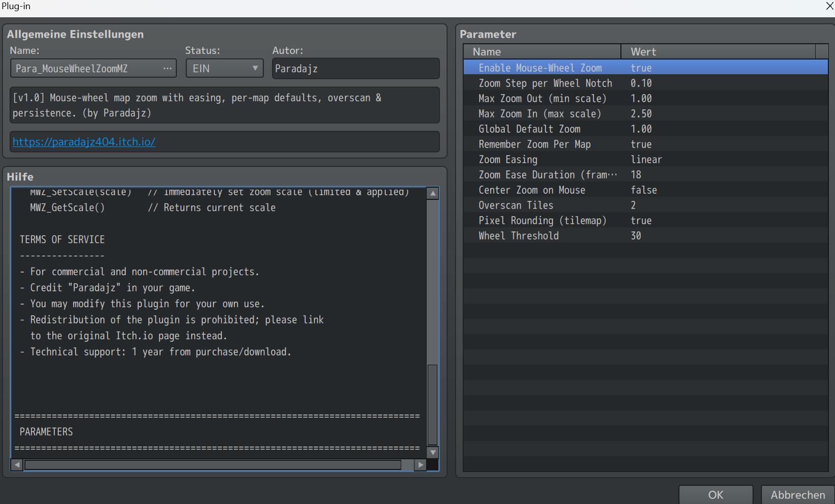Click the Wert column header

tap(718, 51)
